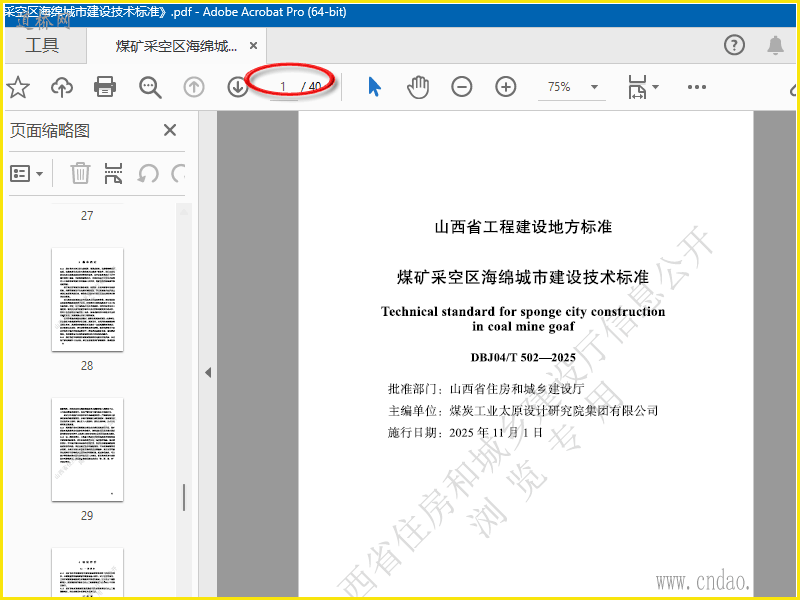Click the current page number field

click(x=284, y=87)
